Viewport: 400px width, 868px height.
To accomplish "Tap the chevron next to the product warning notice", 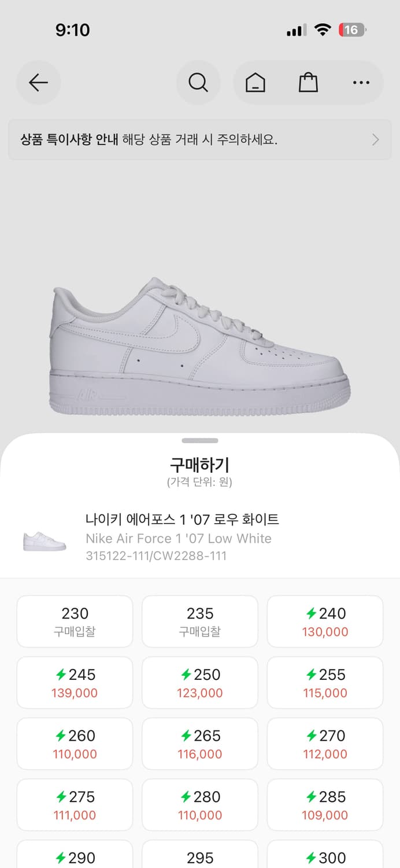I will click(375, 139).
